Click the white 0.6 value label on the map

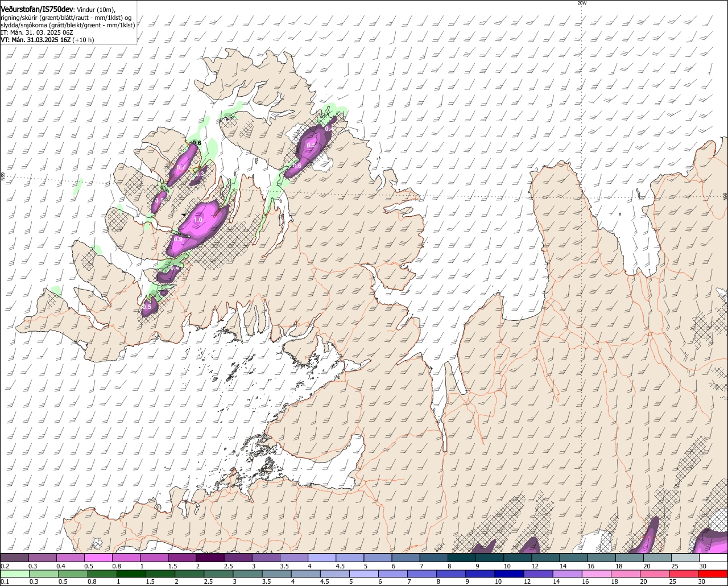coord(296,166)
